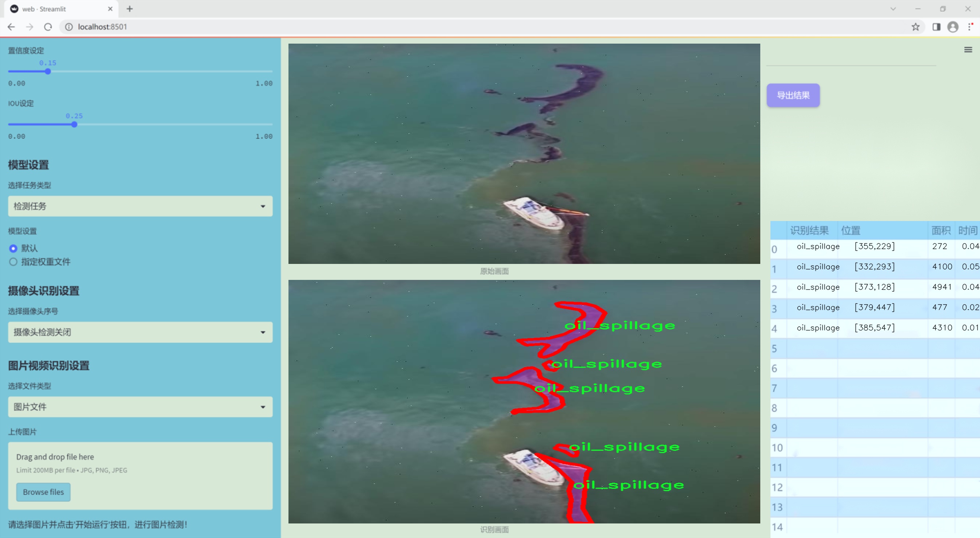This screenshot has width=980, height=538.
Task: Open the 摄像头检测关闭 camera dropdown
Action: tap(140, 332)
